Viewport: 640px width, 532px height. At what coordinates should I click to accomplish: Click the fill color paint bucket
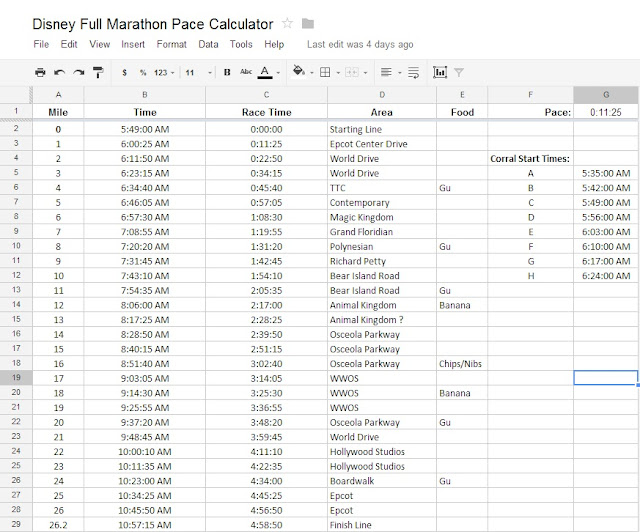pos(299,71)
